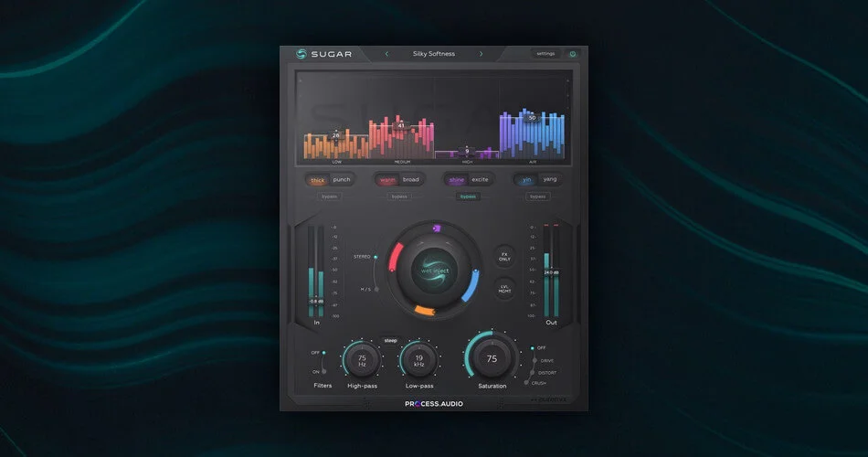
Task: Set saturation mode to CRUSH
Action: coord(535,383)
